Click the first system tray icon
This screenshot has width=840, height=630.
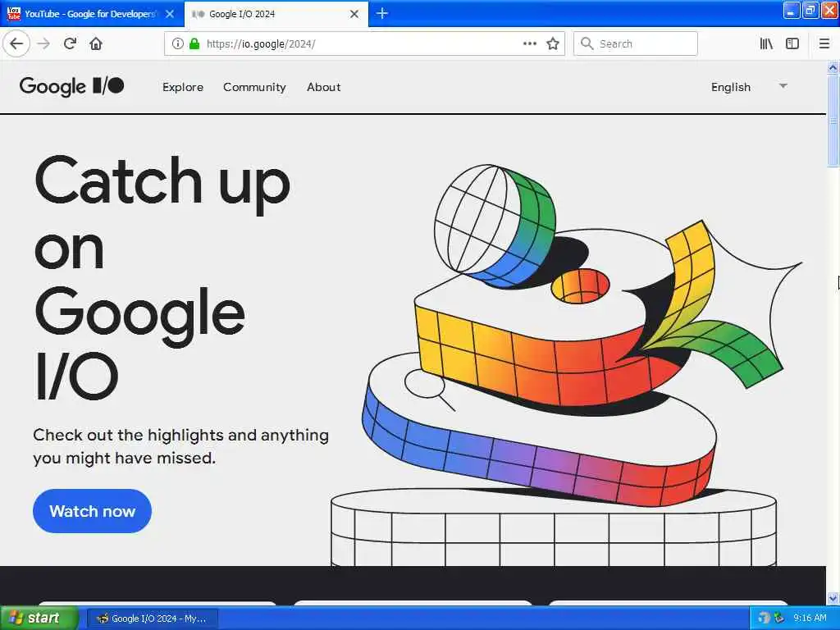click(765, 618)
